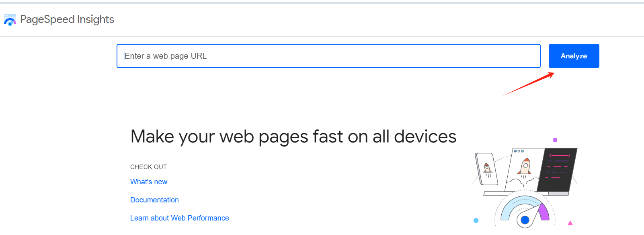The height and width of the screenshot is (235, 644).
Task: Open the Documentation link
Action: [x=154, y=200]
